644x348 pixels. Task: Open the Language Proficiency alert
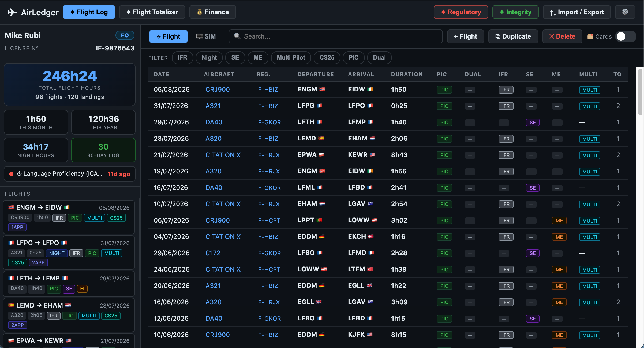70,174
